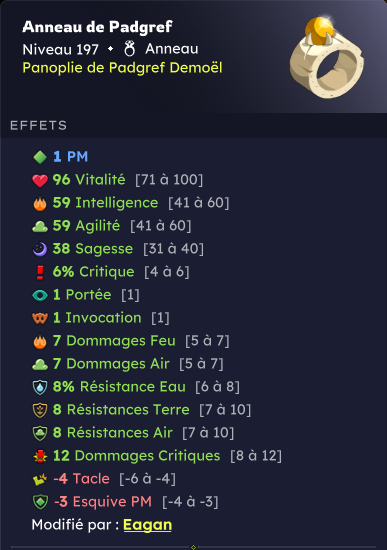Screen dimensions: 387x550
Task: Click the Dommages Critiques burst icon
Action: click(40, 456)
